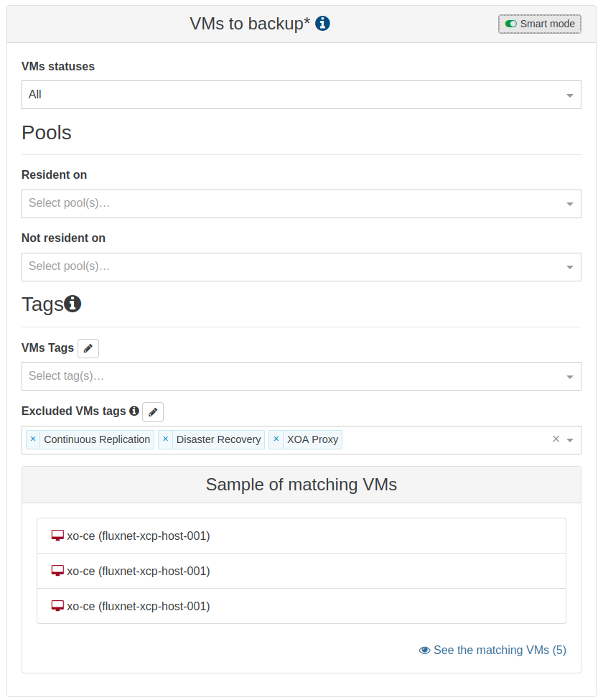Viewport: 603px width, 700px height.
Task: Click the monitor icon of third xo-ce VM
Action: point(58,606)
